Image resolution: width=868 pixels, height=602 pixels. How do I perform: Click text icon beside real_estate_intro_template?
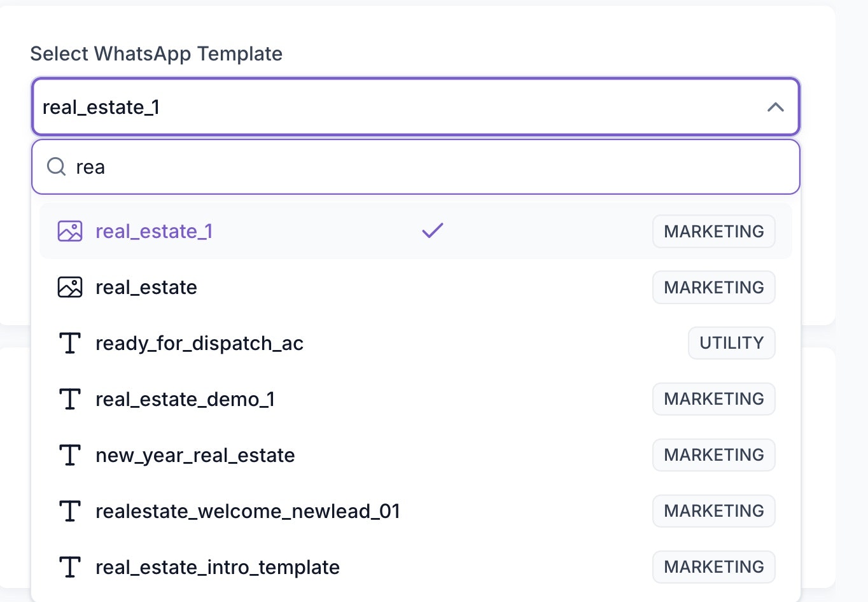(x=70, y=567)
